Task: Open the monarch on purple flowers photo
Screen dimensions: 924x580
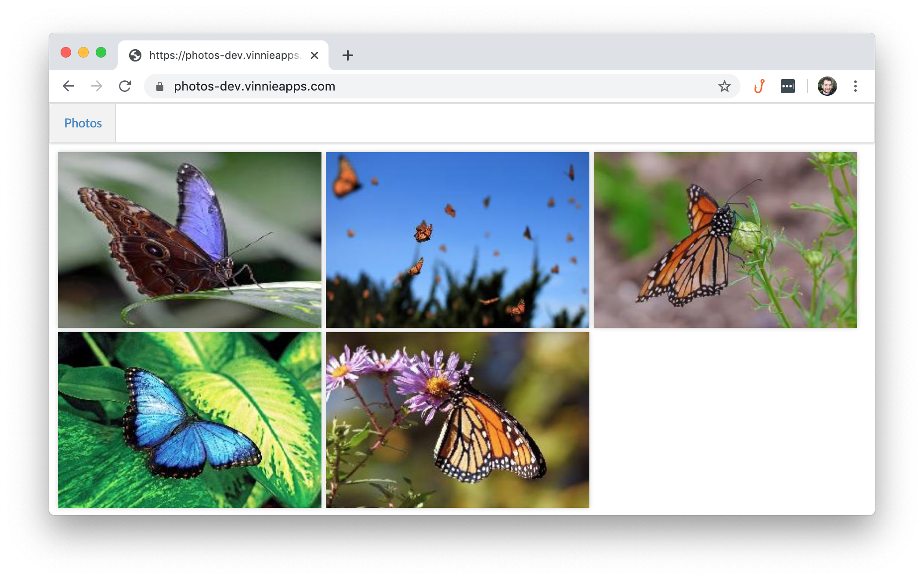Action: 457,420
